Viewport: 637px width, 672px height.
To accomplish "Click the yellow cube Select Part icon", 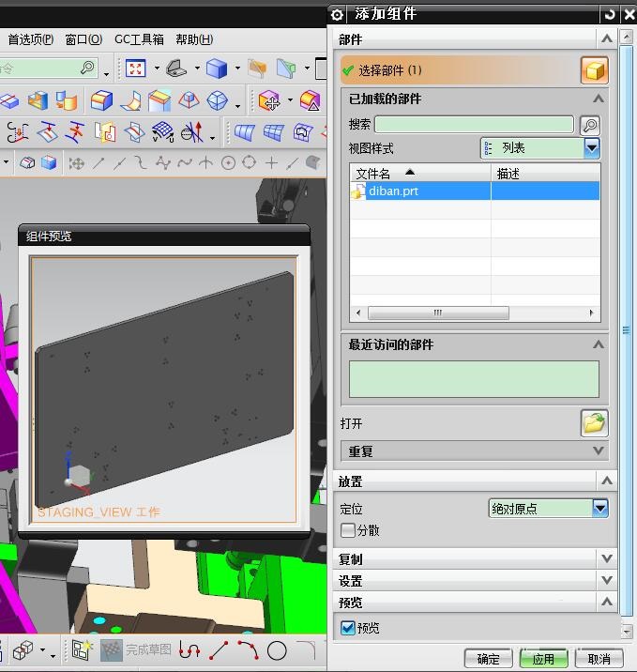I will coord(594,70).
